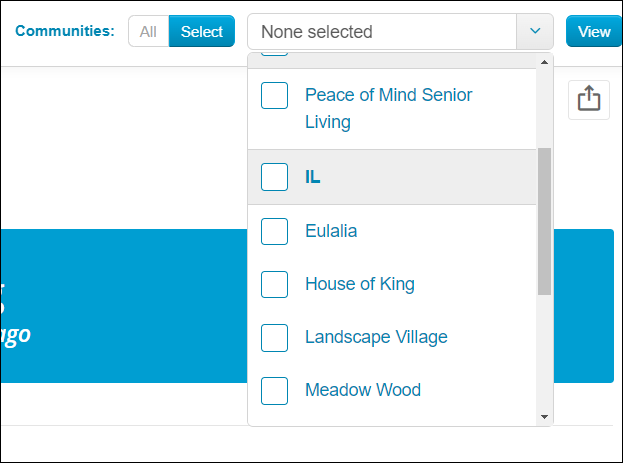Viewport: 623px width, 463px height.
Task: Check the Peace of Mind Senior Living box
Action: tap(274, 95)
